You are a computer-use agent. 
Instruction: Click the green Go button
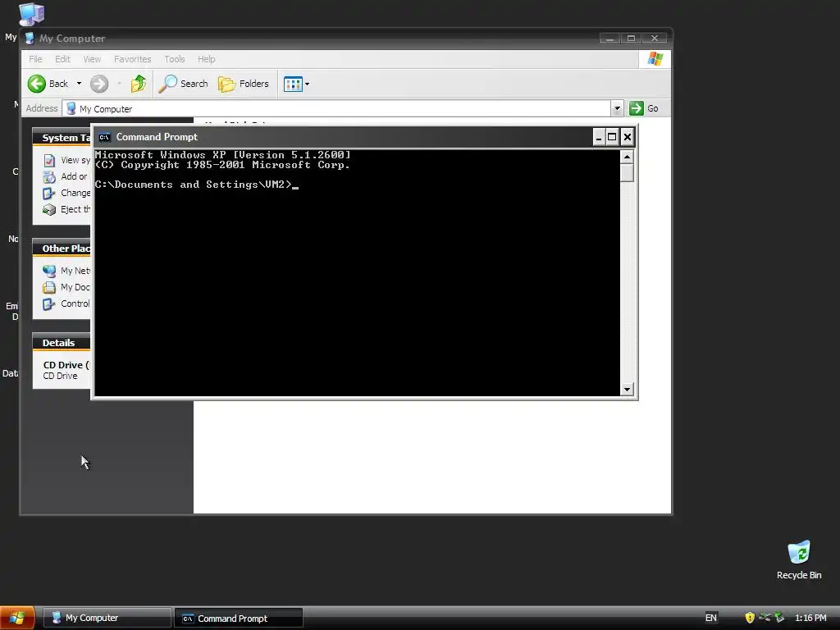pyautogui.click(x=644, y=108)
